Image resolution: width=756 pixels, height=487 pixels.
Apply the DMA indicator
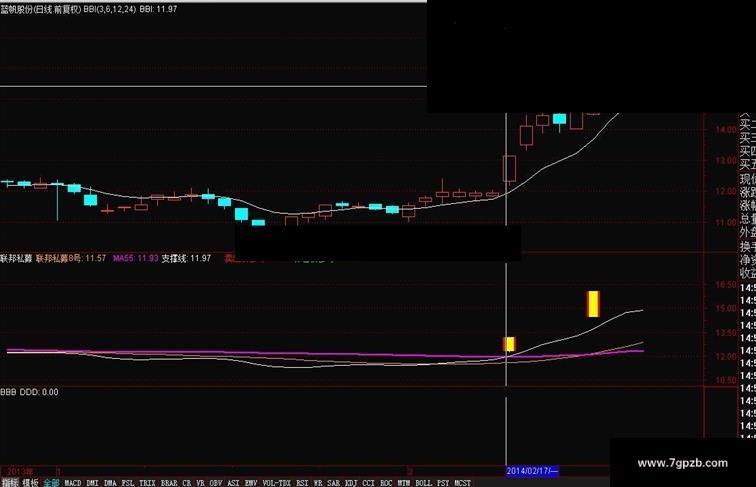(x=110, y=483)
